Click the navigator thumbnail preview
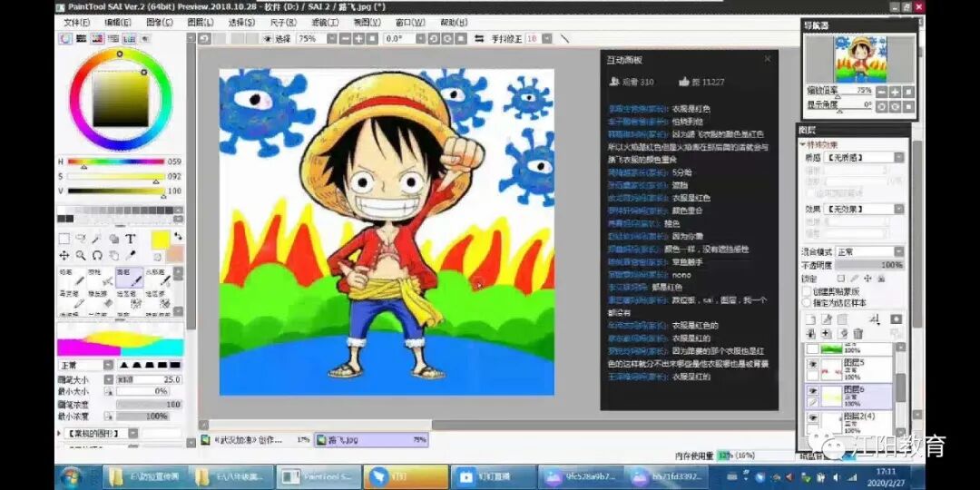 (x=860, y=59)
